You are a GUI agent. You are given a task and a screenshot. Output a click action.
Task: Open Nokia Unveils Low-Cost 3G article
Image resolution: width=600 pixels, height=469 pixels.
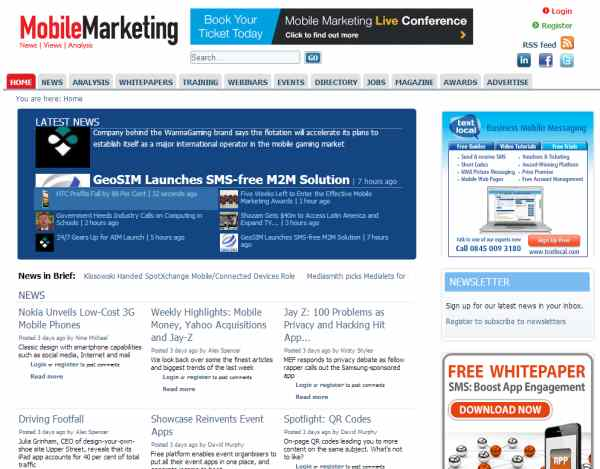(x=77, y=318)
